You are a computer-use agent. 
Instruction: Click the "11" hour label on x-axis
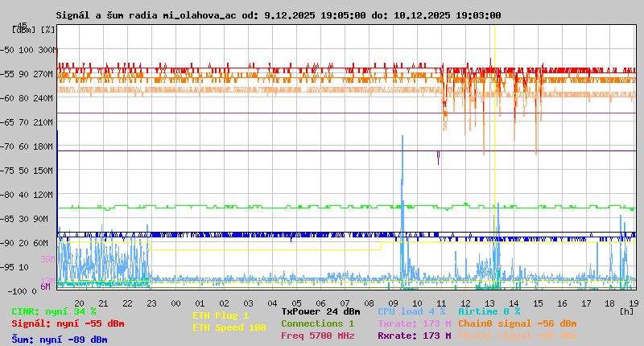(441, 303)
